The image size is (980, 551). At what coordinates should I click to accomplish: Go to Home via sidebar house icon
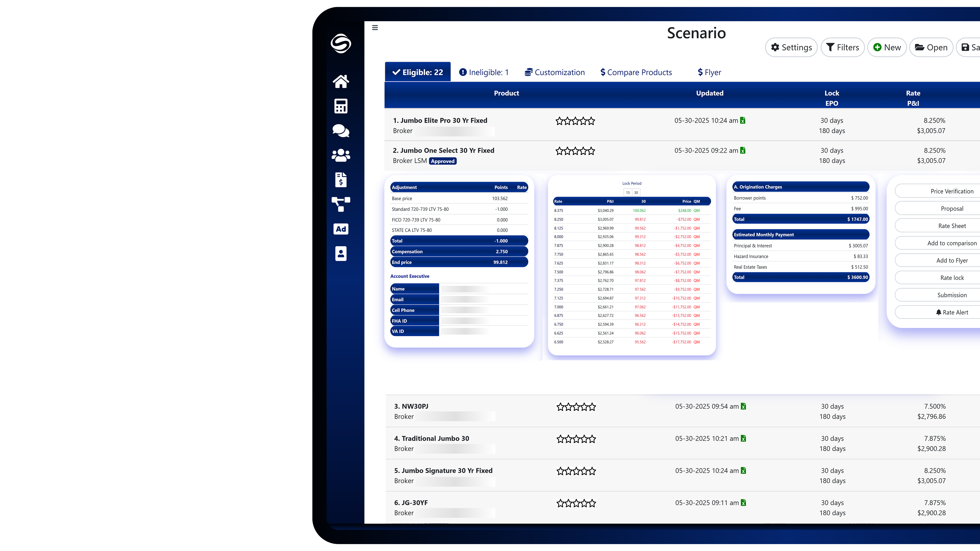coord(341,81)
